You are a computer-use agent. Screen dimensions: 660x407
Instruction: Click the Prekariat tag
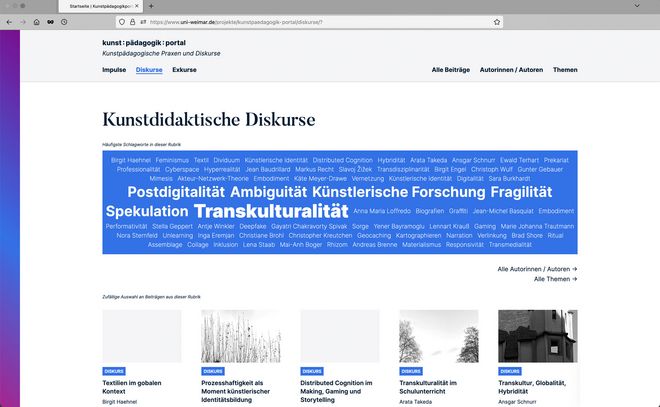coord(556,160)
